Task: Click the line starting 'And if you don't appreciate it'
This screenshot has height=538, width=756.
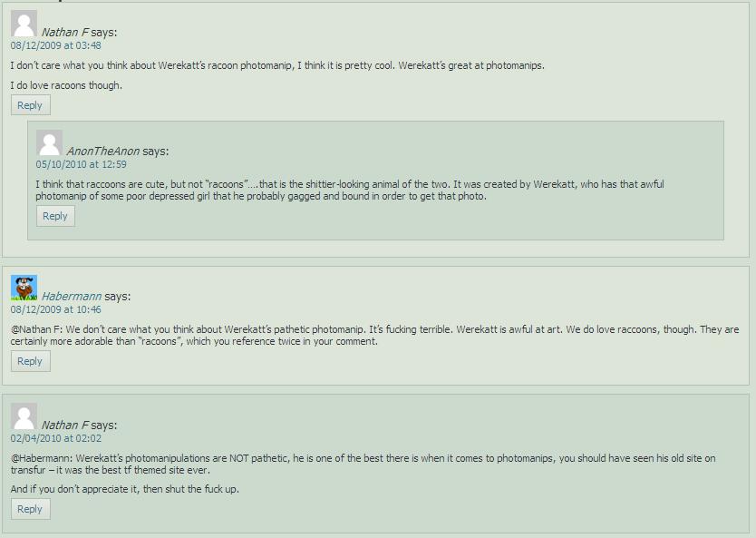Action: pyautogui.click(x=125, y=489)
